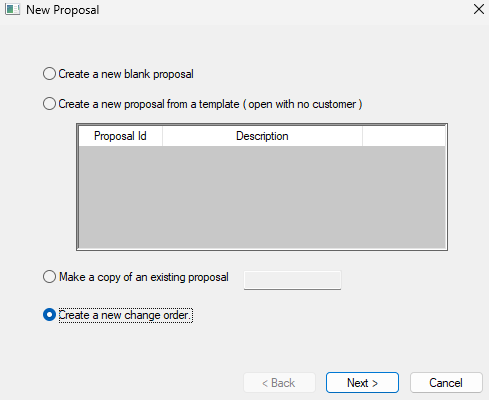Click the 'Make a copy of an existing proposal' text
489x400 pixels.
[x=144, y=277]
